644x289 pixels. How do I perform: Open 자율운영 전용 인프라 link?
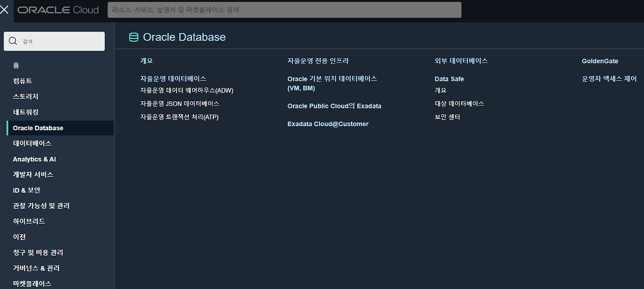(318, 61)
